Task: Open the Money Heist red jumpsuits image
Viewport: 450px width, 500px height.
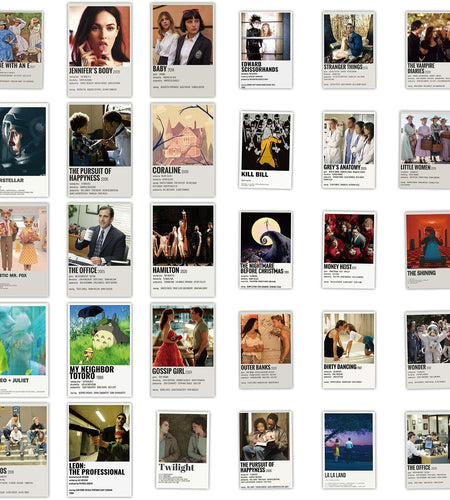Action: (x=349, y=239)
